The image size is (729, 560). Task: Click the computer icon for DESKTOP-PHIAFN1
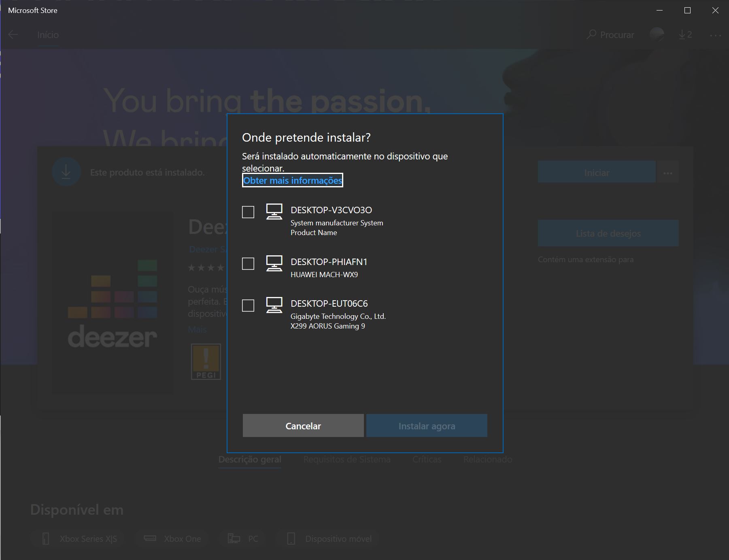click(274, 263)
